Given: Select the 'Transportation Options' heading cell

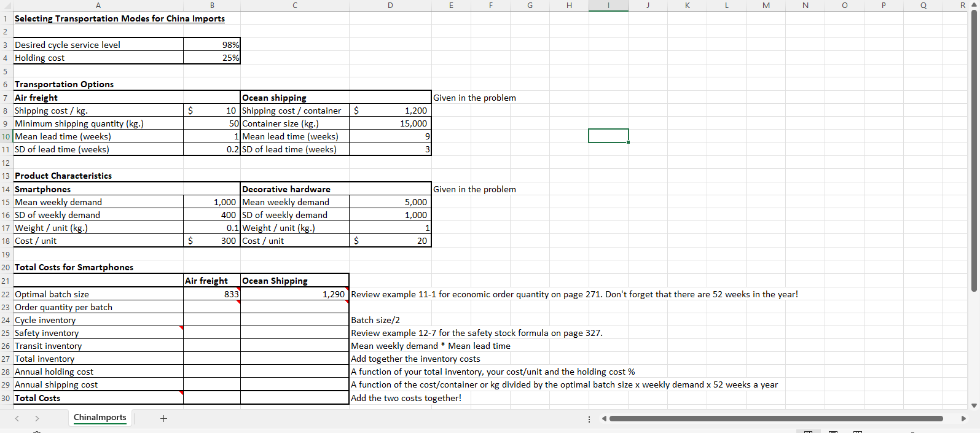Looking at the screenshot, I should coord(98,84).
